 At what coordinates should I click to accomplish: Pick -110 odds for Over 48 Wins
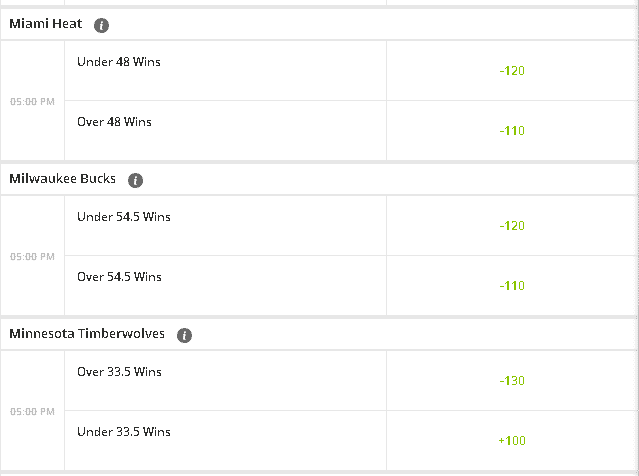512,130
